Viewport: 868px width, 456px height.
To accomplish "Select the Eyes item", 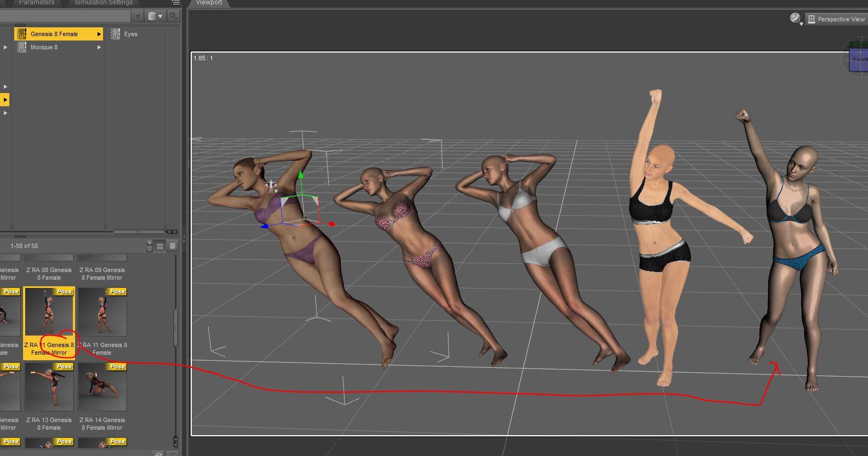I will [130, 34].
